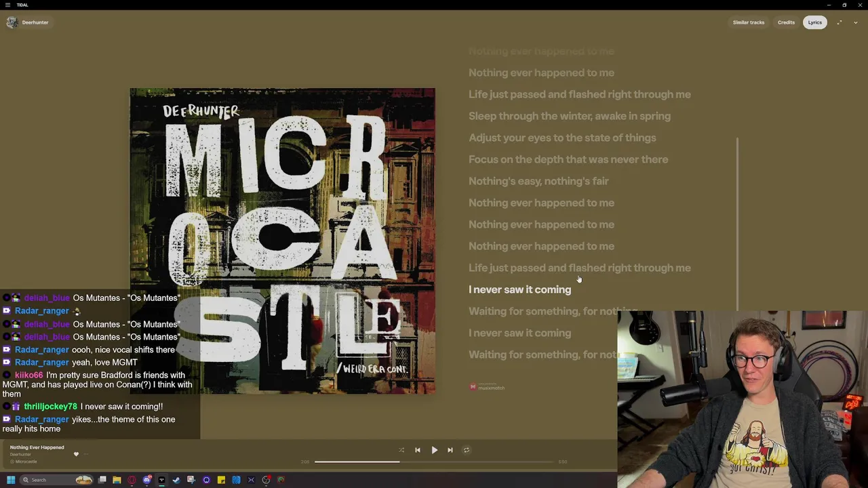Jump to the lyric 'Sleep through the winter, awake in spring'
The image size is (868, 488).
click(x=570, y=116)
